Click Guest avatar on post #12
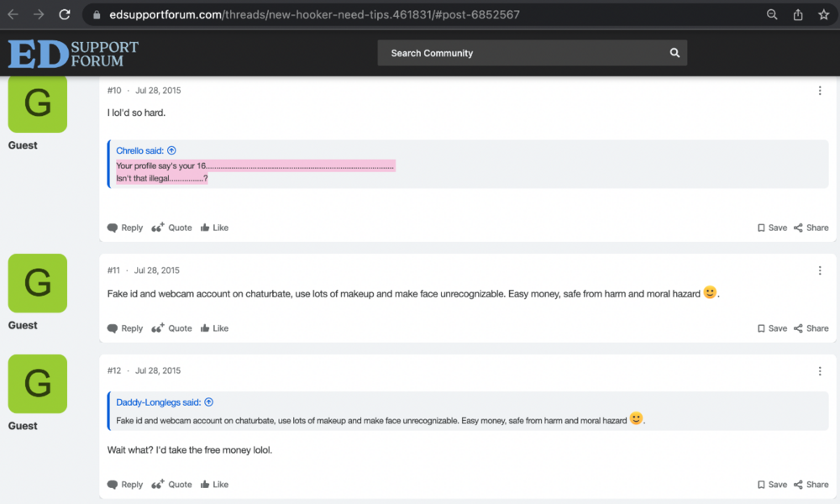Viewport: 840px width, 504px height. [38, 384]
